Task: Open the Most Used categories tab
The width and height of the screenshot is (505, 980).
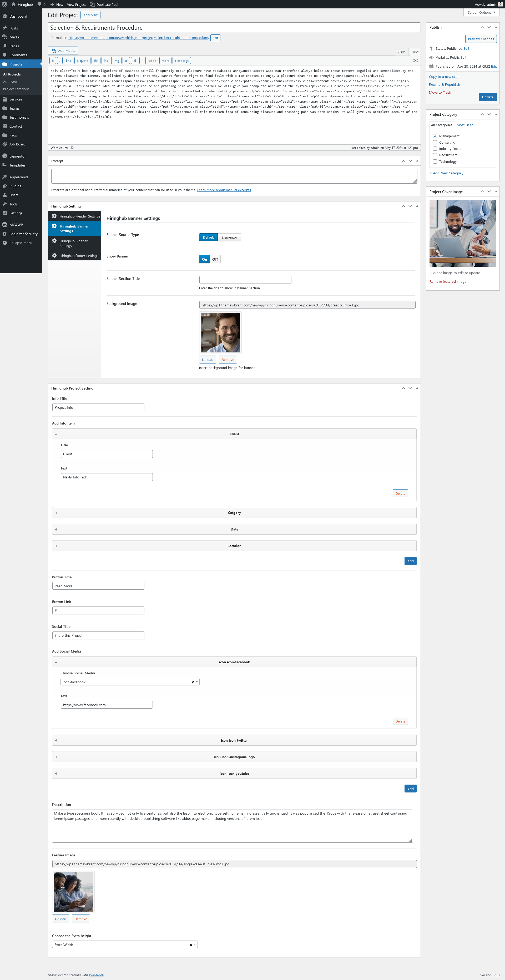Action: 465,125
